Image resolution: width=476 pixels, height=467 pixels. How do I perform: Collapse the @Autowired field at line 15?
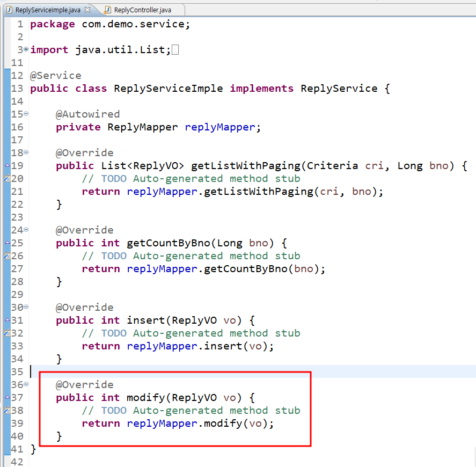point(26,114)
